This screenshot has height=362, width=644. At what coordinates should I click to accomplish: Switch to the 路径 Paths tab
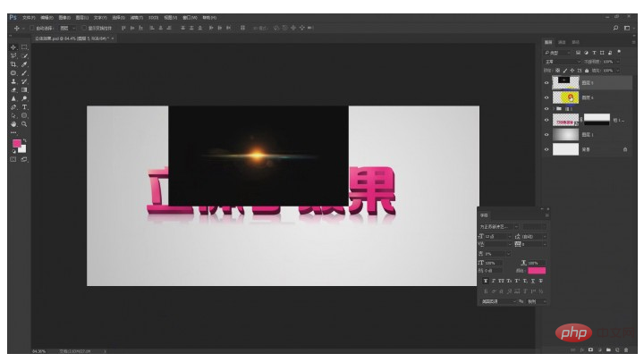576,42
